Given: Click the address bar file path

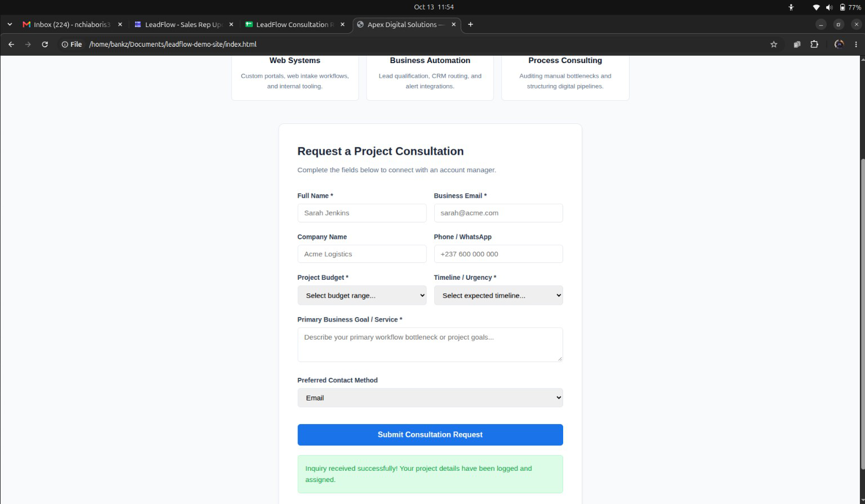Looking at the screenshot, I should tap(173, 44).
